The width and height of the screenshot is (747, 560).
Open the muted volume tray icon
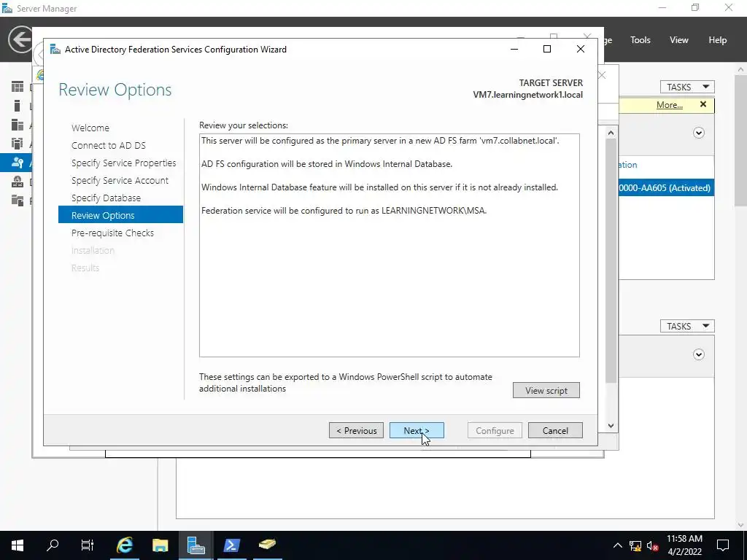coord(653,545)
